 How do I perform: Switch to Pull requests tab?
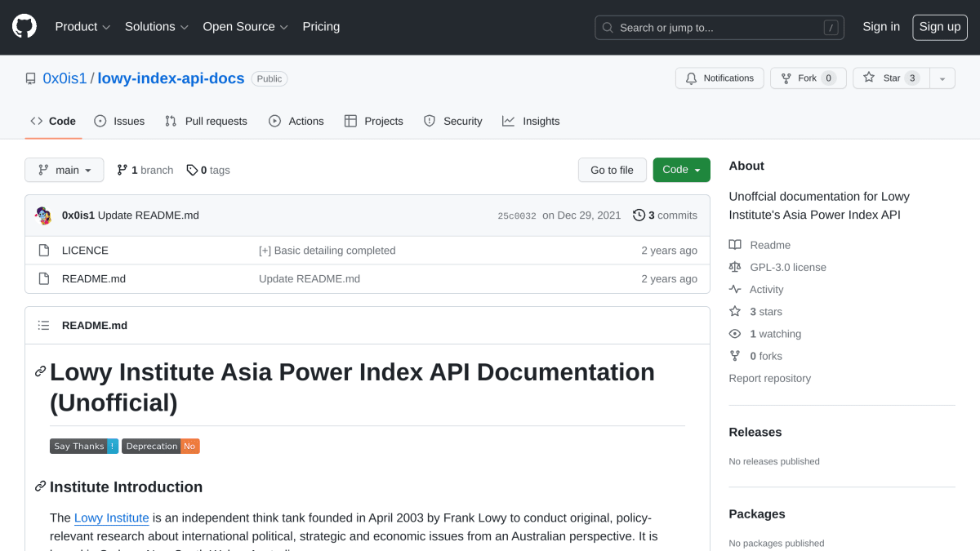pyautogui.click(x=206, y=121)
